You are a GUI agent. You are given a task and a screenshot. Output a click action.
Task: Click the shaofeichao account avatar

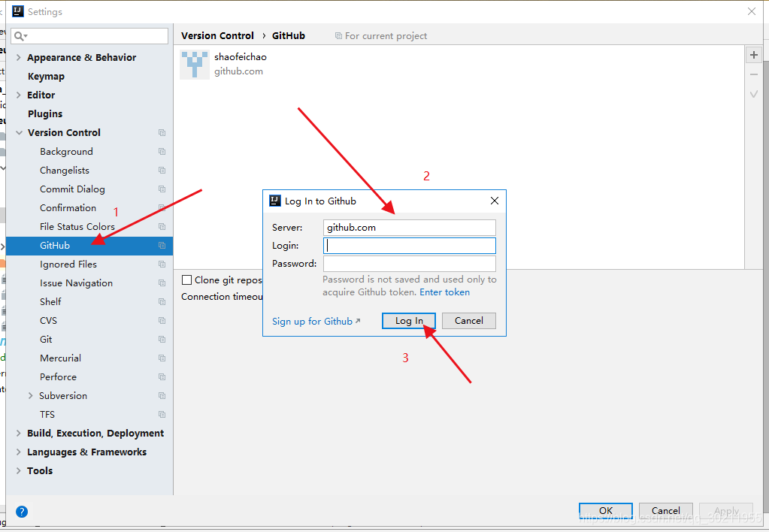pyautogui.click(x=195, y=64)
